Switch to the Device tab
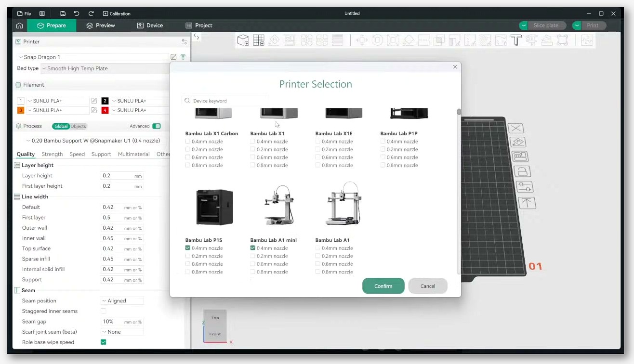Viewport: 634px width, 364px height. (150, 26)
